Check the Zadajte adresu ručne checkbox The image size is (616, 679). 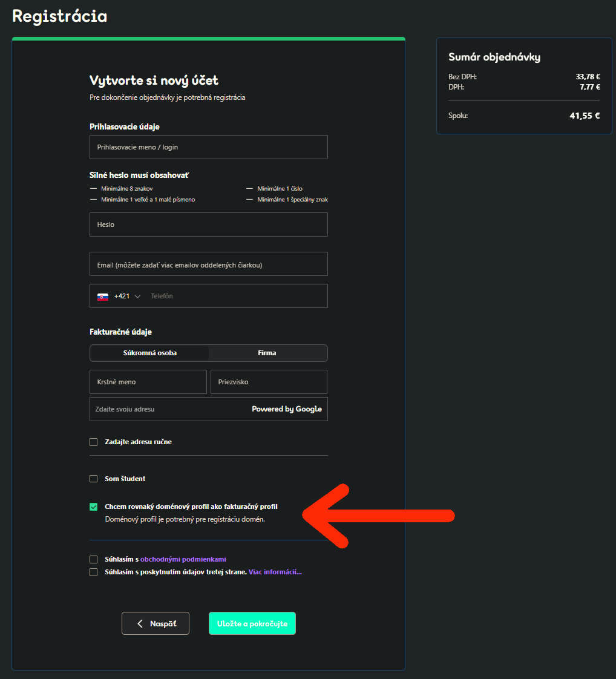[94, 442]
